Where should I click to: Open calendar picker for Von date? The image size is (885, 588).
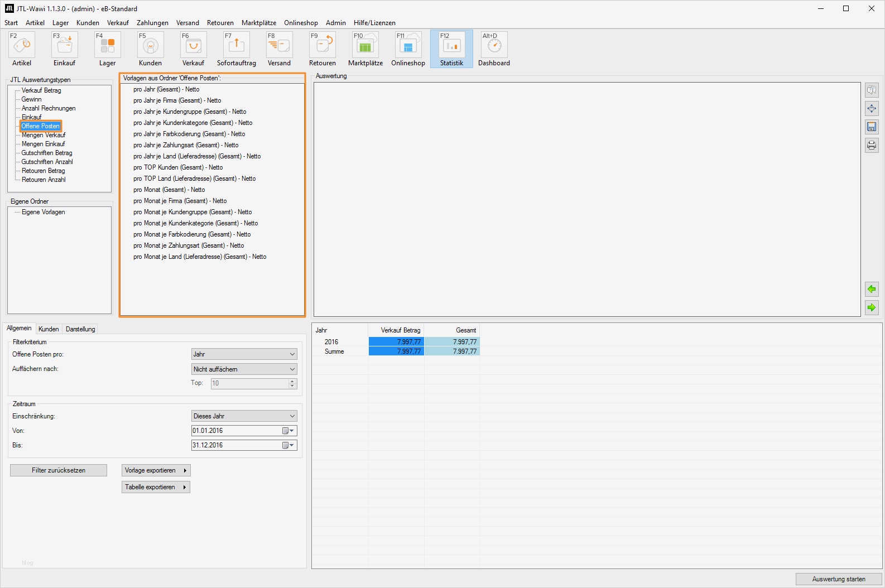point(288,431)
